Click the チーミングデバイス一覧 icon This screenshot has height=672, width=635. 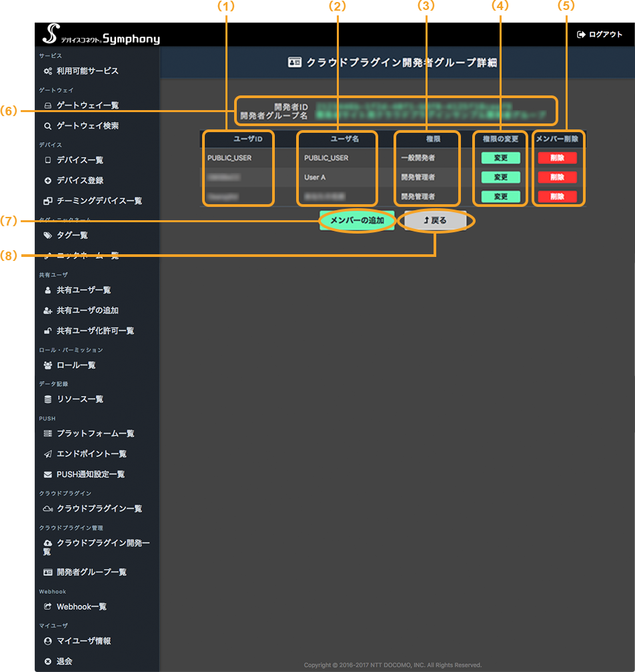point(48,201)
